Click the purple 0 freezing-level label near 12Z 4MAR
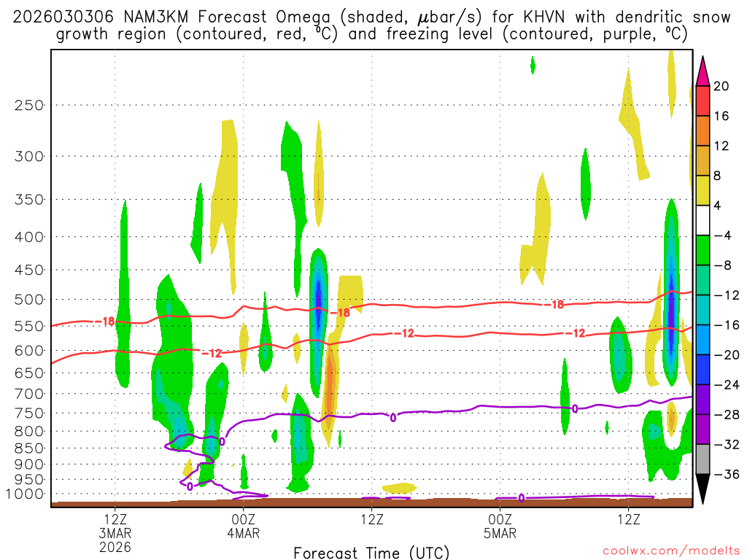 (393, 418)
